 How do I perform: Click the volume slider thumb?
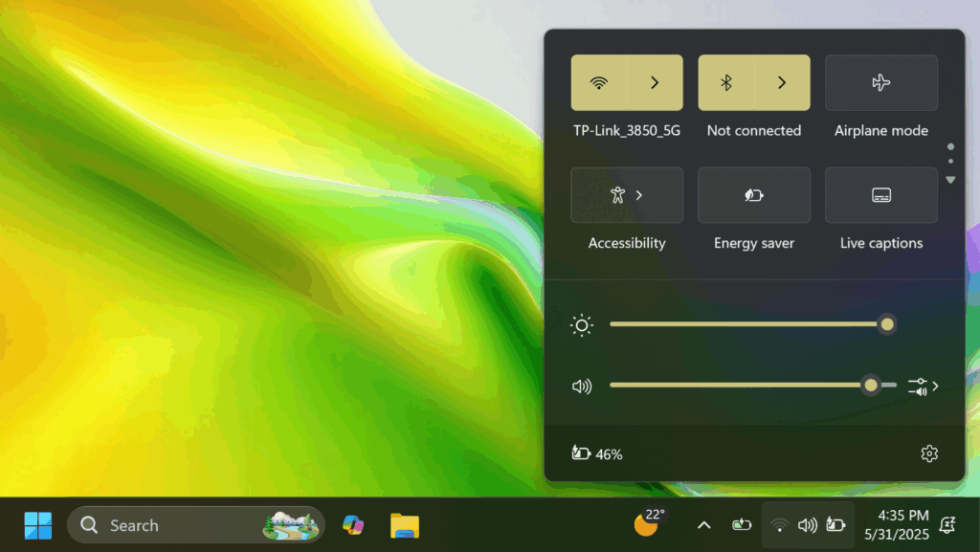coord(871,386)
